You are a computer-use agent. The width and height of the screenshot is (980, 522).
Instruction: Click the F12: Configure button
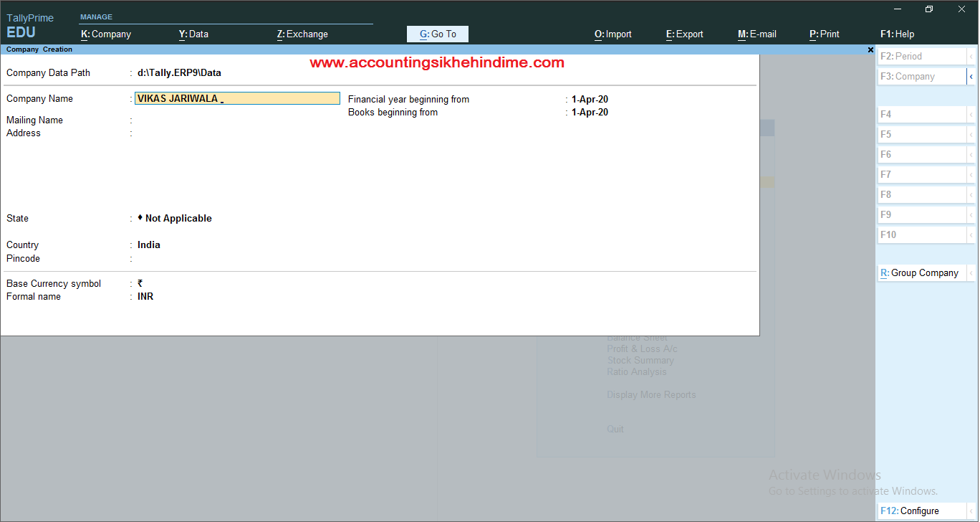point(922,511)
